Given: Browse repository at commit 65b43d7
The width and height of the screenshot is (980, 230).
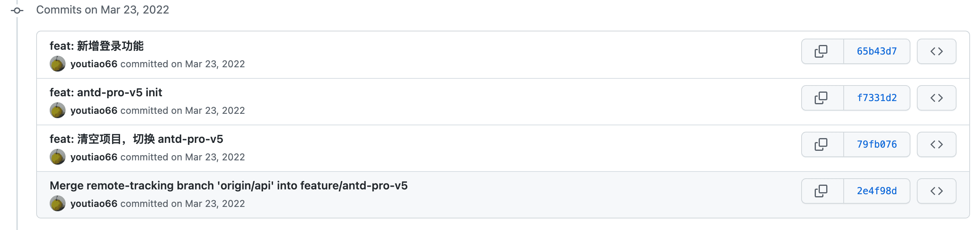Looking at the screenshot, I should click(x=936, y=51).
